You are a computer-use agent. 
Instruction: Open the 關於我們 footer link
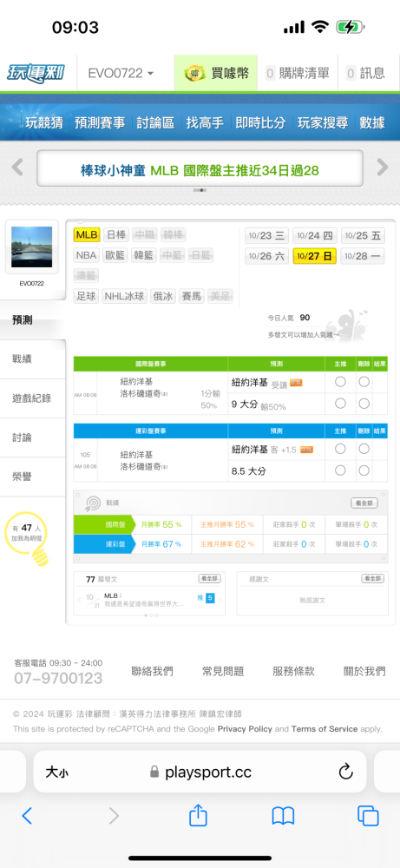364,672
